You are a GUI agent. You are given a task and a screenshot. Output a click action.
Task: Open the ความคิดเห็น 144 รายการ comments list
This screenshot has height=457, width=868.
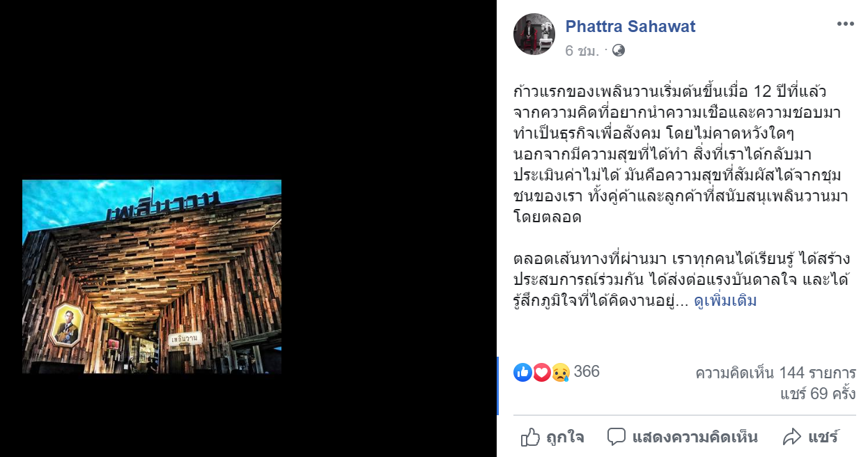(x=775, y=373)
